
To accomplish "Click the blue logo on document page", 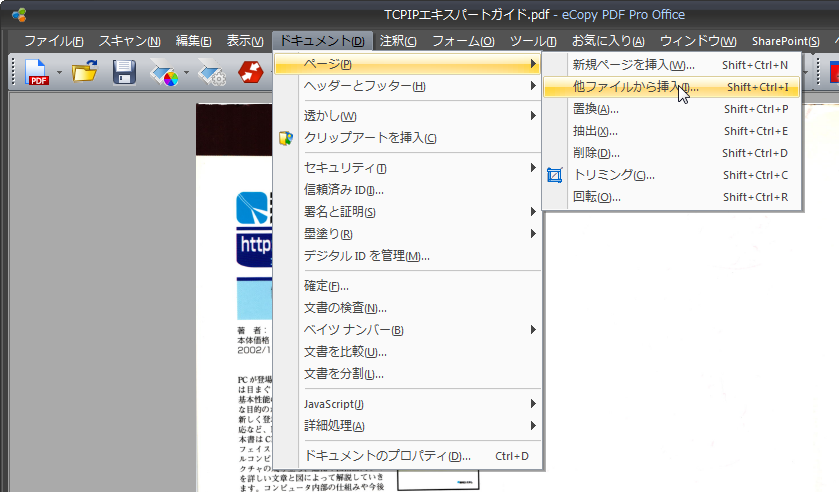I will pyautogui.click(x=254, y=208).
